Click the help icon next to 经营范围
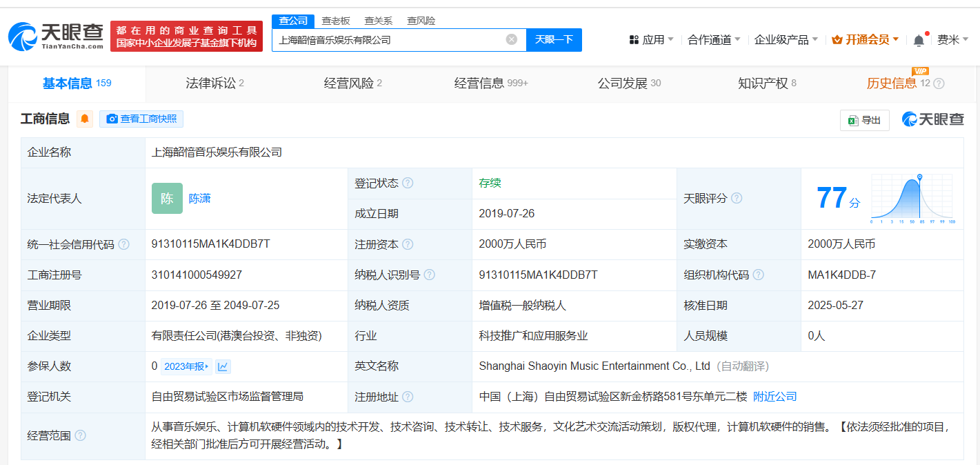Screen dimensions: 980x465 (80, 435)
